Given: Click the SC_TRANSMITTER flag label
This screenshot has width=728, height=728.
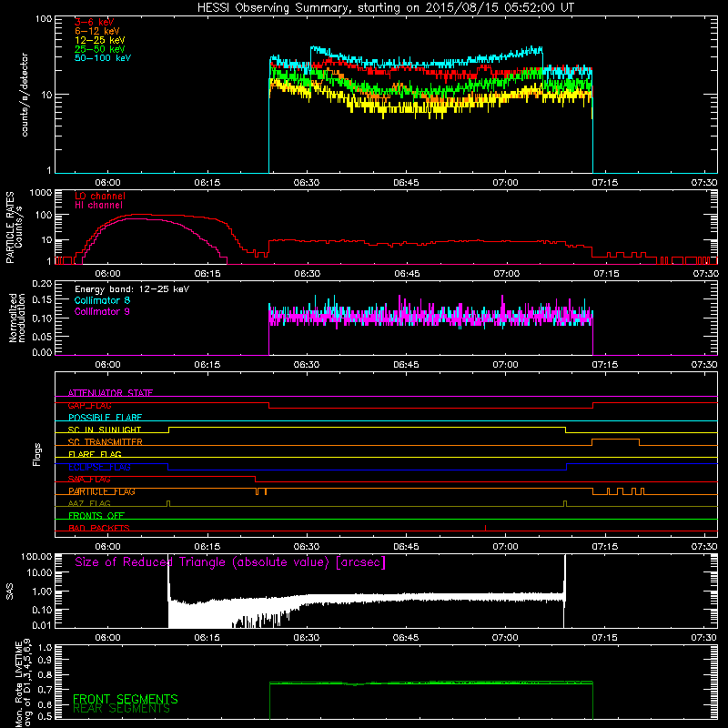Looking at the screenshot, I should click(x=105, y=442).
